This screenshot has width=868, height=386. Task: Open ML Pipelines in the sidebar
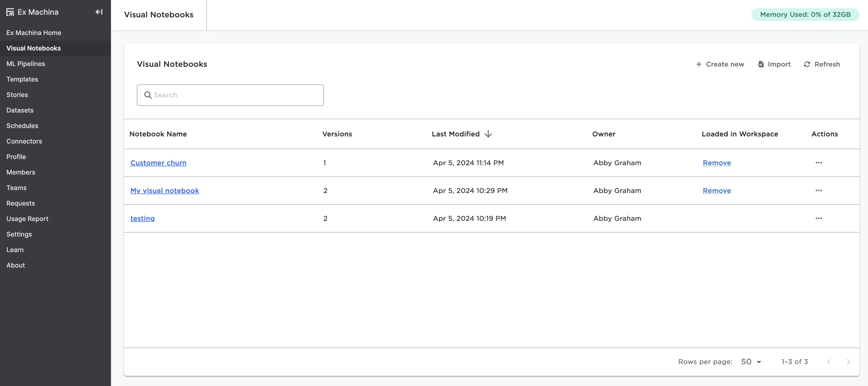tap(26, 64)
